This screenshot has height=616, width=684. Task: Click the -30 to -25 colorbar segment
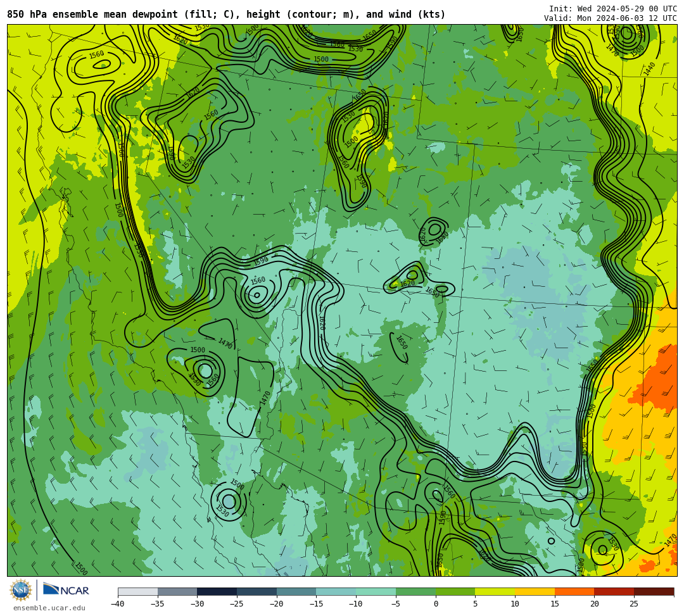217,591
